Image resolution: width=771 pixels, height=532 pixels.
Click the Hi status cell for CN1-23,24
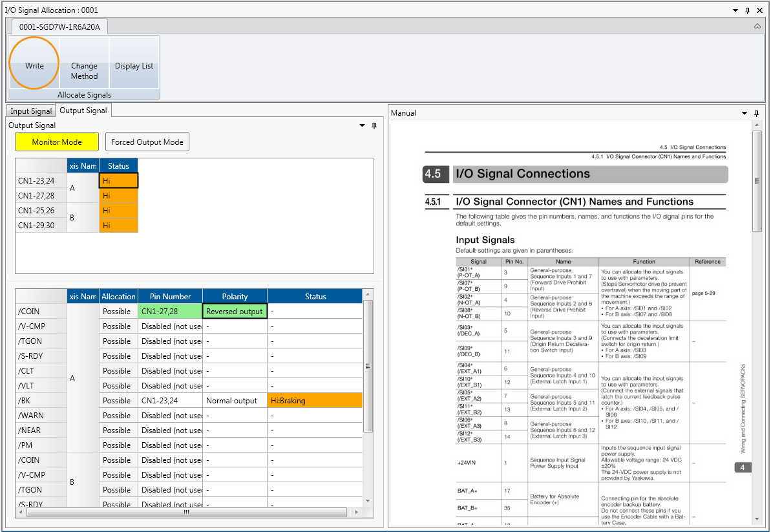(118, 181)
